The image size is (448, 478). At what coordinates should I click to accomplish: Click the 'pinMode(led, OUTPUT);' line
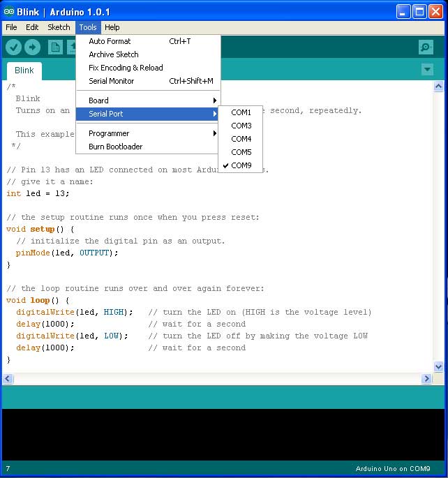[x=67, y=253]
